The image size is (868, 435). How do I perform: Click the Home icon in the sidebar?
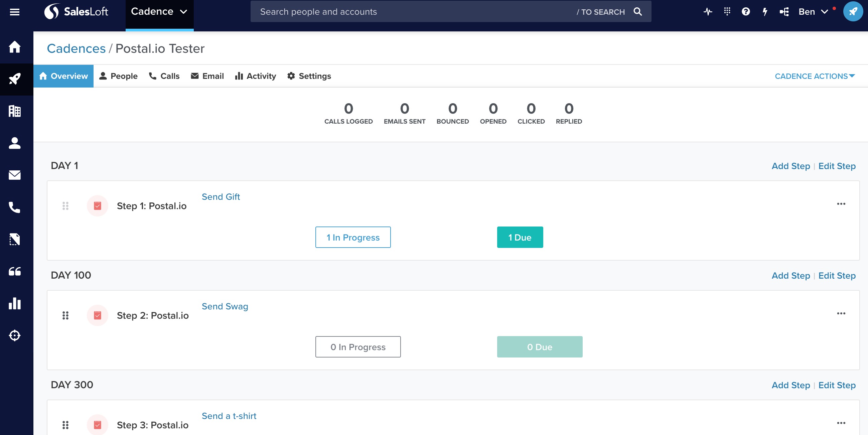(x=14, y=47)
